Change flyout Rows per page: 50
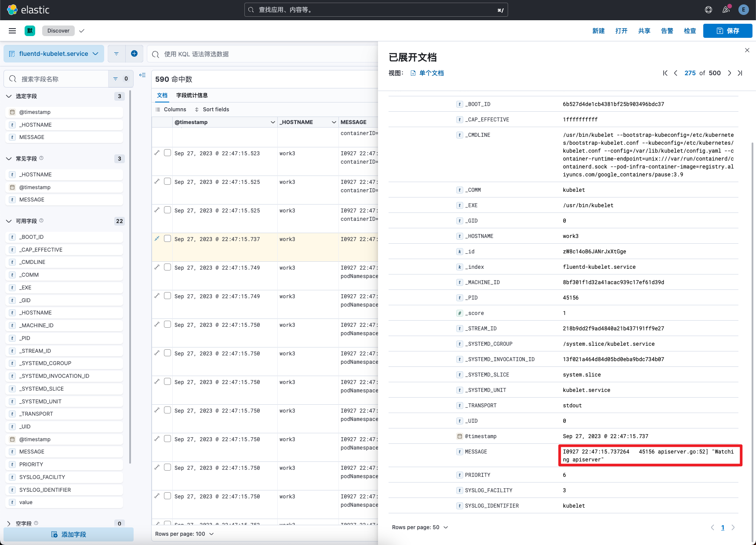 coord(420,527)
